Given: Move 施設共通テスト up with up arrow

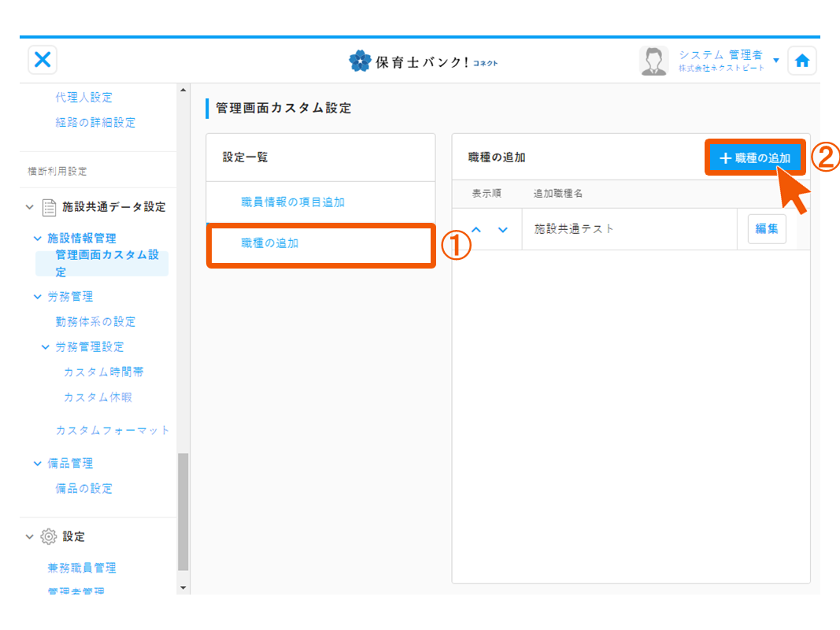Looking at the screenshot, I should [x=476, y=230].
